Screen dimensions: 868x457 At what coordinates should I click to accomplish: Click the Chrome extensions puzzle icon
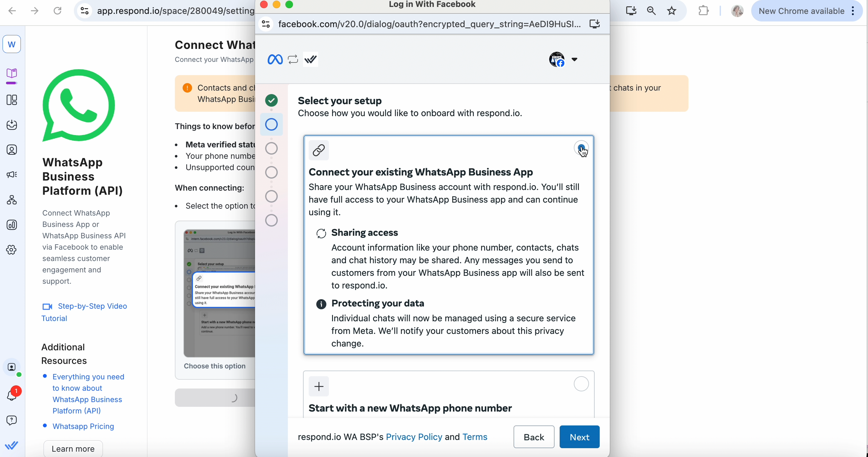(704, 11)
